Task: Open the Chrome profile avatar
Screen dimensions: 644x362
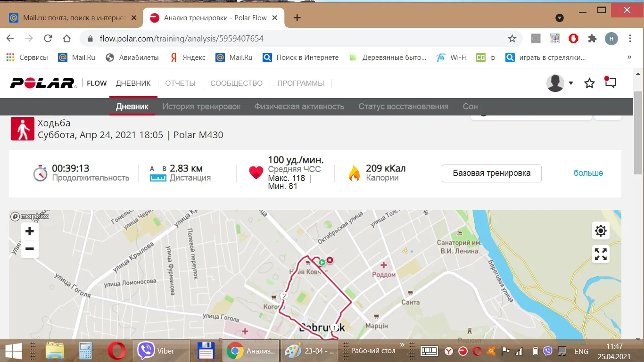Action: pyautogui.click(x=611, y=39)
